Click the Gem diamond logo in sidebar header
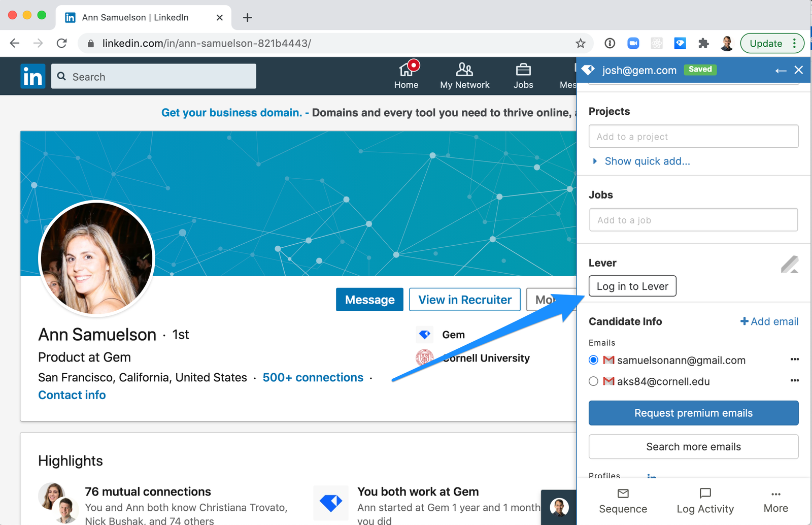 point(588,70)
